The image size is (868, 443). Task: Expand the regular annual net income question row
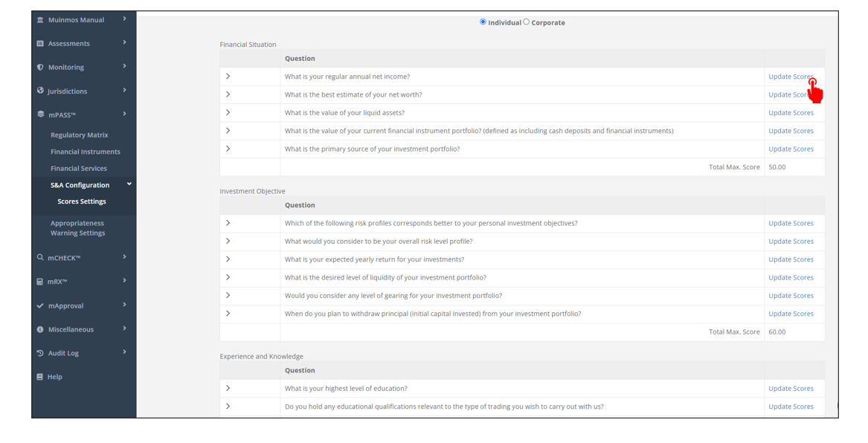228,77
